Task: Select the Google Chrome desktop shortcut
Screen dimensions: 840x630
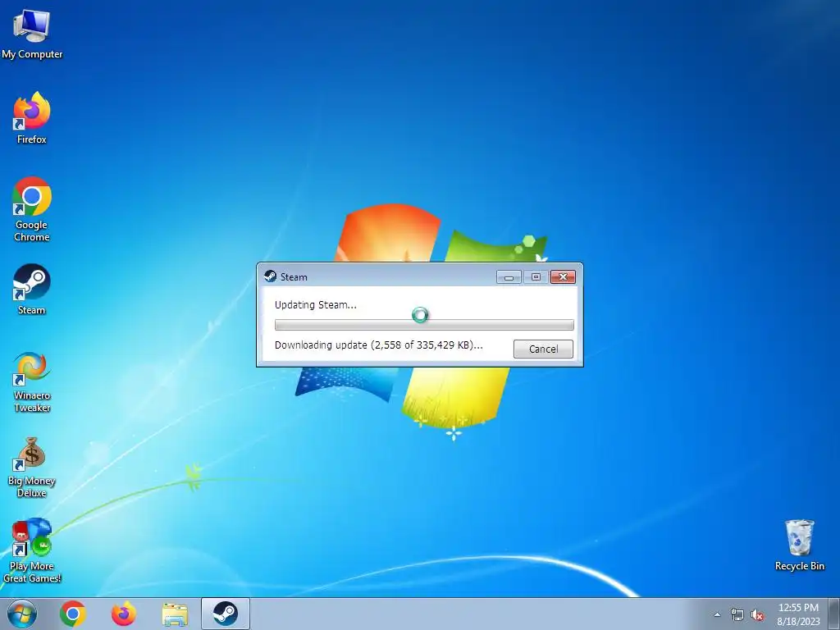Action: [x=32, y=209]
